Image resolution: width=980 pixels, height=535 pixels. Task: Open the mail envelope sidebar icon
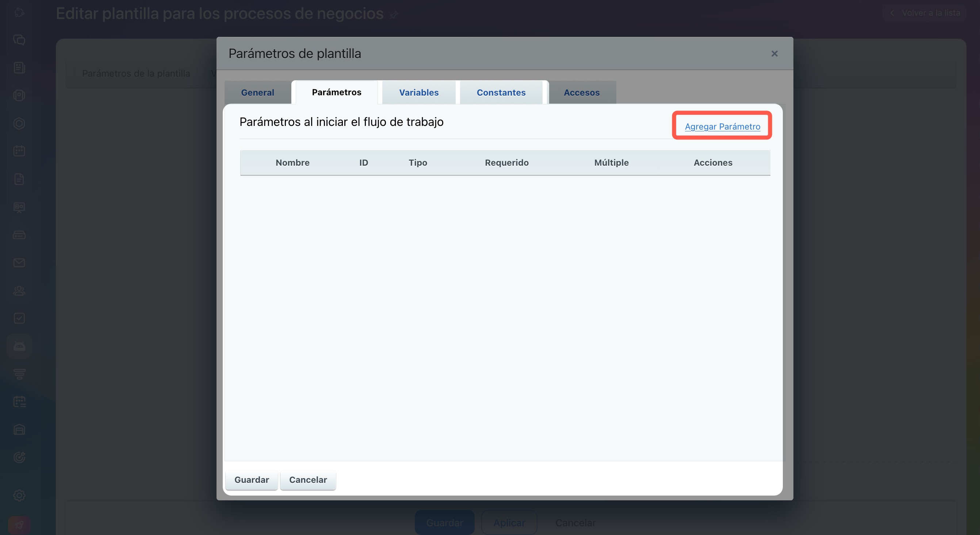pos(19,263)
